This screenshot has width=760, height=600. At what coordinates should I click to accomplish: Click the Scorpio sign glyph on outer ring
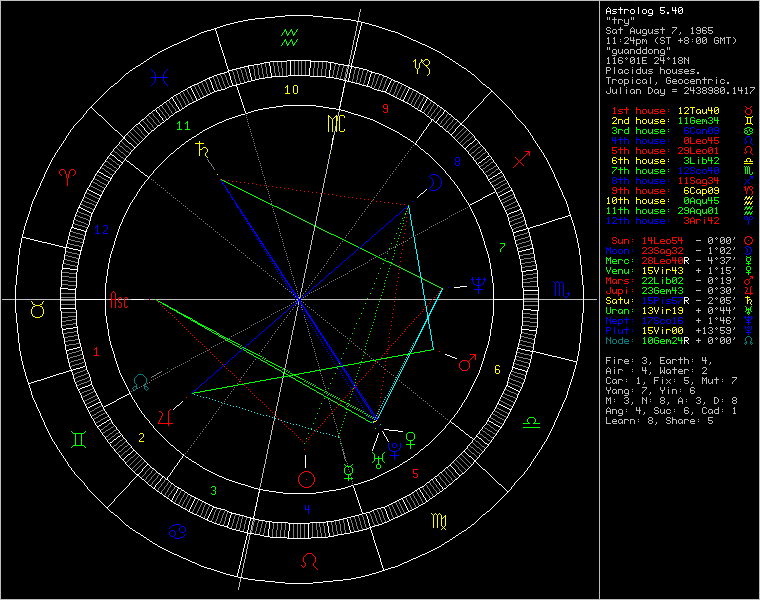pyautogui.click(x=561, y=289)
